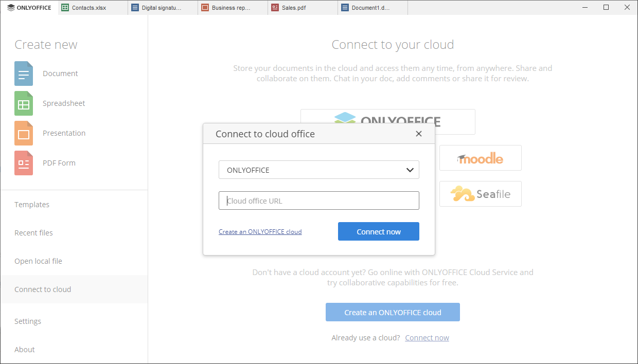Click the Document label under Create new
Image resolution: width=638 pixels, height=364 pixels.
coord(60,74)
